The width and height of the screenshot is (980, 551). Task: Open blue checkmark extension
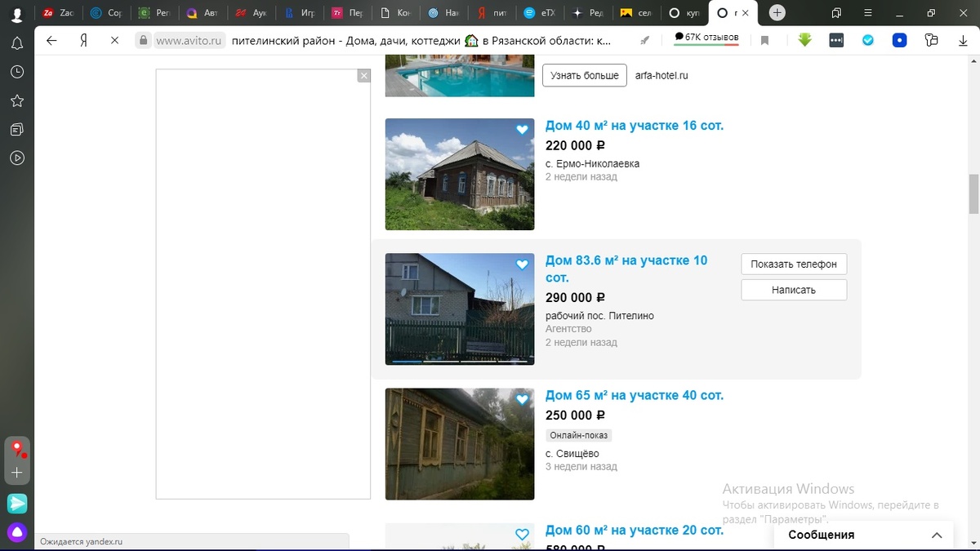click(868, 40)
